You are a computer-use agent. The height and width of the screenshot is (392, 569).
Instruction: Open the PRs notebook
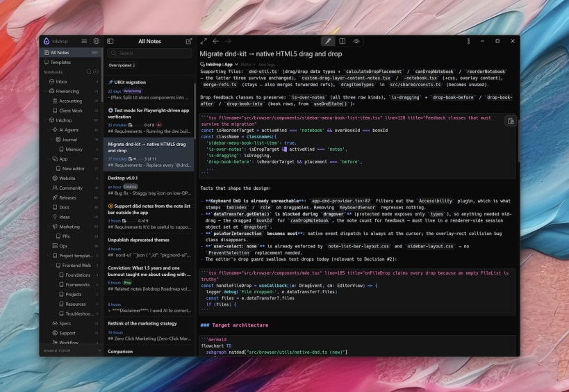pyautogui.click(x=71, y=236)
